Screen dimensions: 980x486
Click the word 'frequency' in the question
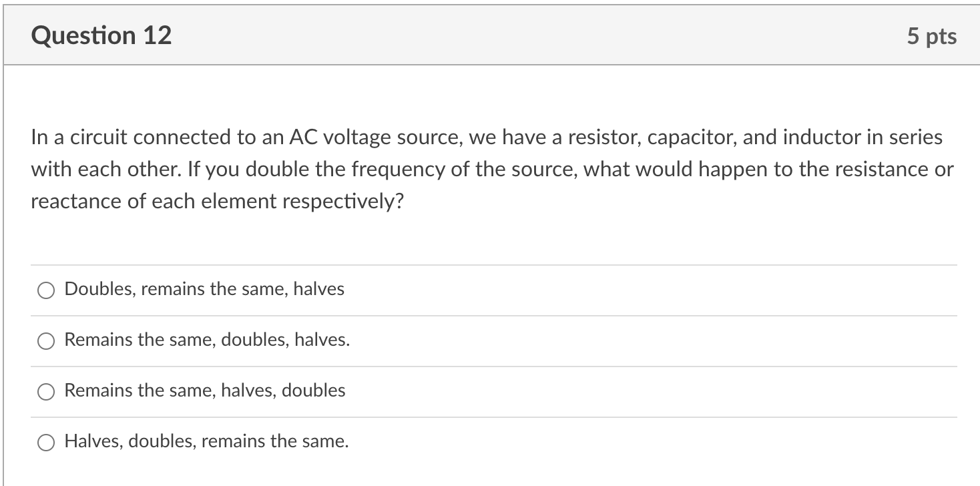pyautogui.click(x=393, y=170)
